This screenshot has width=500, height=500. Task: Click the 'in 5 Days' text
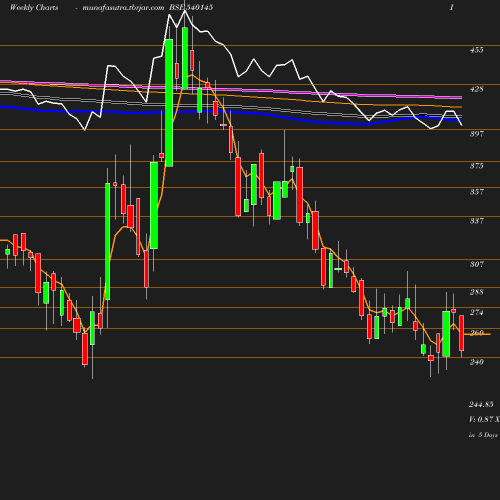(x=483, y=435)
